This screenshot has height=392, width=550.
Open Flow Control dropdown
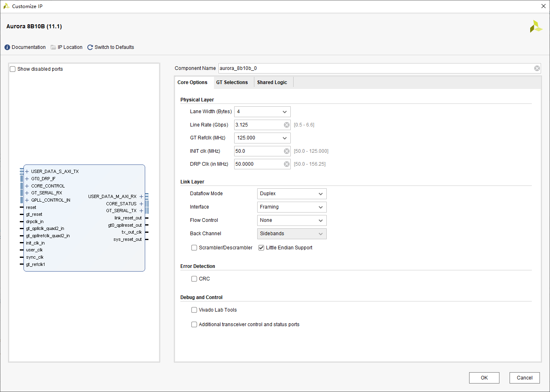292,220
